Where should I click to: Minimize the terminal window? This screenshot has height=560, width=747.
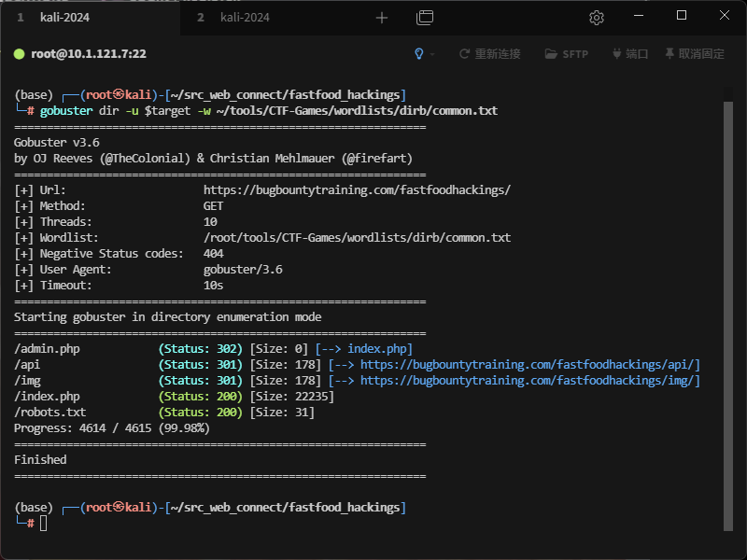tap(639, 16)
